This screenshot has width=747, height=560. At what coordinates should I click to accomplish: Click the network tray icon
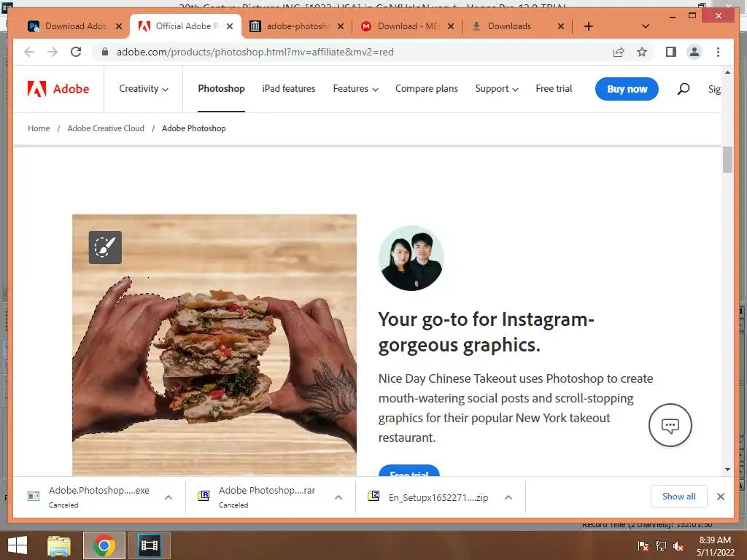pyautogui.click(x=661, y=545)
